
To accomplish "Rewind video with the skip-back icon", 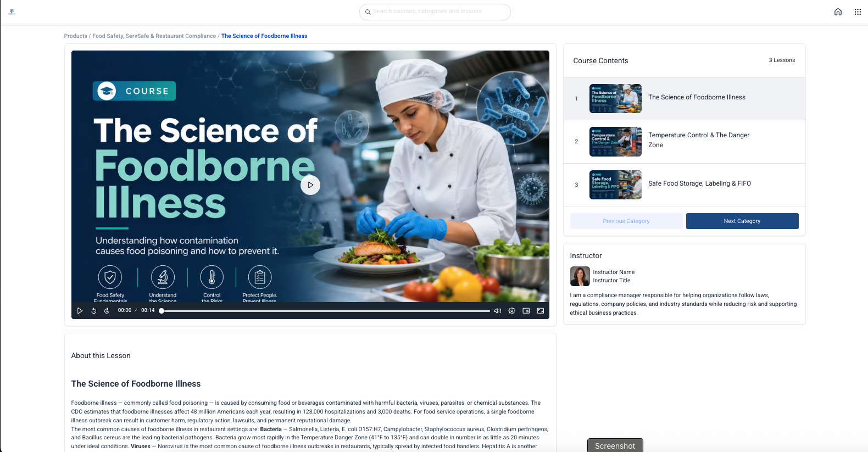I will point(94,311).
